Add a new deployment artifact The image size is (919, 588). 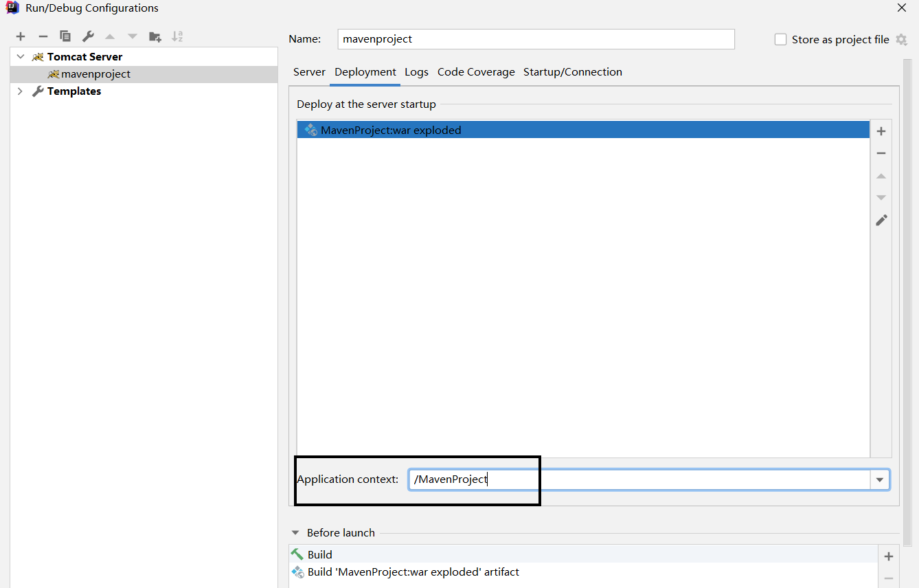881,131
